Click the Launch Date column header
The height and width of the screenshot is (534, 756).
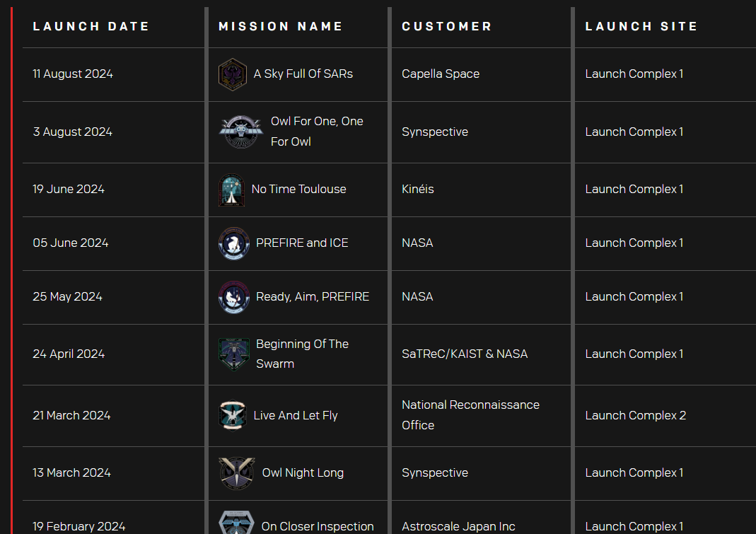point(91,26)
